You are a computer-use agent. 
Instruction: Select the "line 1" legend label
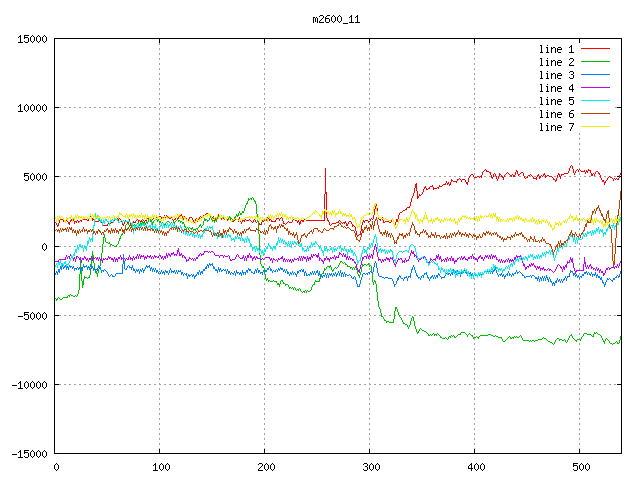point(556,49)
